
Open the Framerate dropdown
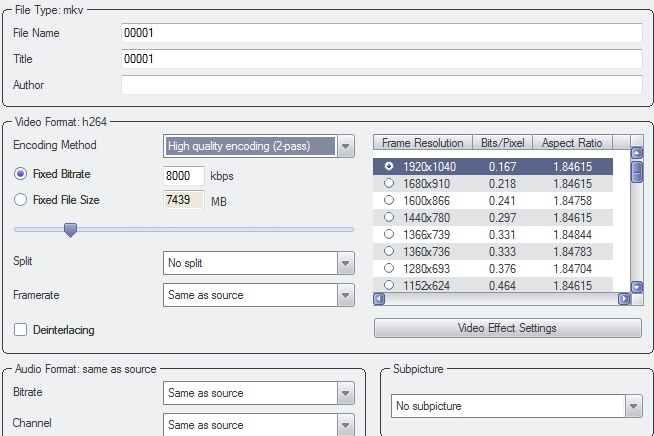pos(345,295)
